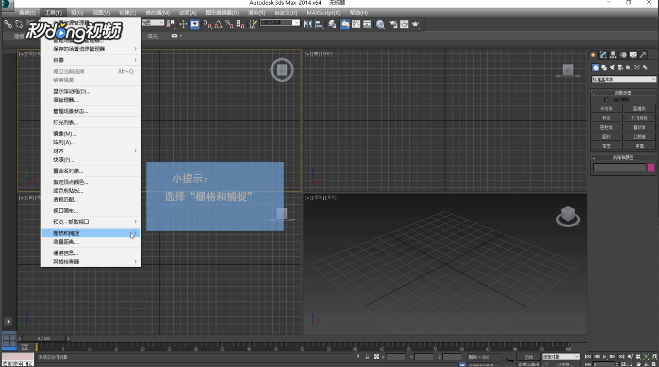The height and width of the screenshot is (367, 659).
Task: Click the Unlink Selection icon
Action: 19,24
